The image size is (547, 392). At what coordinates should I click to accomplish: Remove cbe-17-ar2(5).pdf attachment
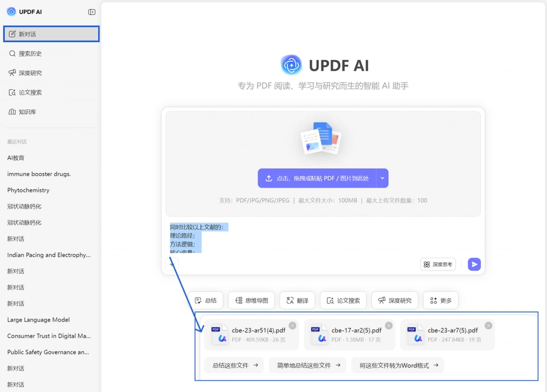pyautogui.click(x=389, y=325)
